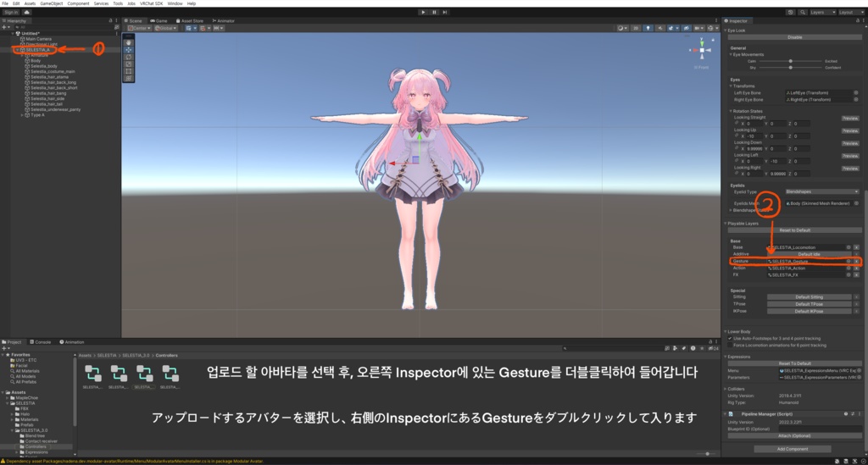The width and height of the screenshot is (868, 465).
Task: Open the Layout dropdown
Action: [851, 12]
